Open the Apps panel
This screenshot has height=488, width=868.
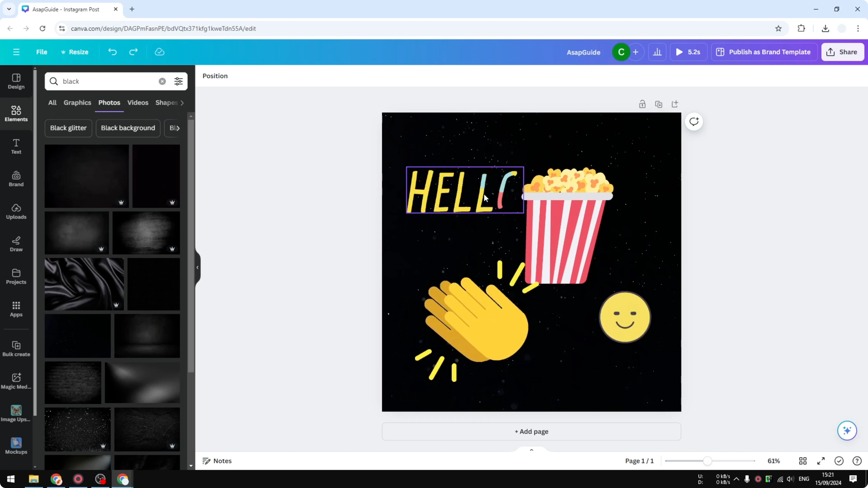16,309
